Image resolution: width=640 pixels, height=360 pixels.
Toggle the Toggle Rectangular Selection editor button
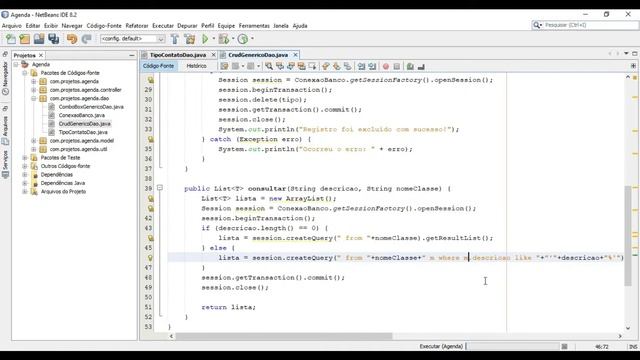313,66
